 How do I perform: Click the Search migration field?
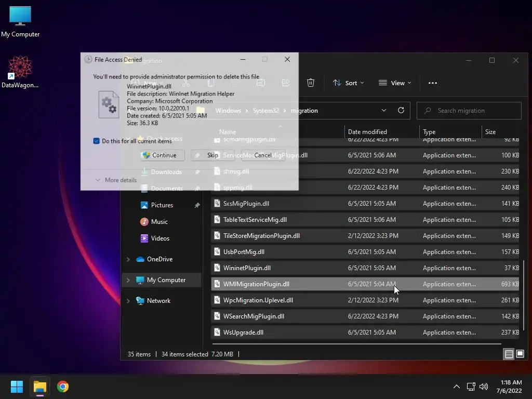tap(469, 111)
